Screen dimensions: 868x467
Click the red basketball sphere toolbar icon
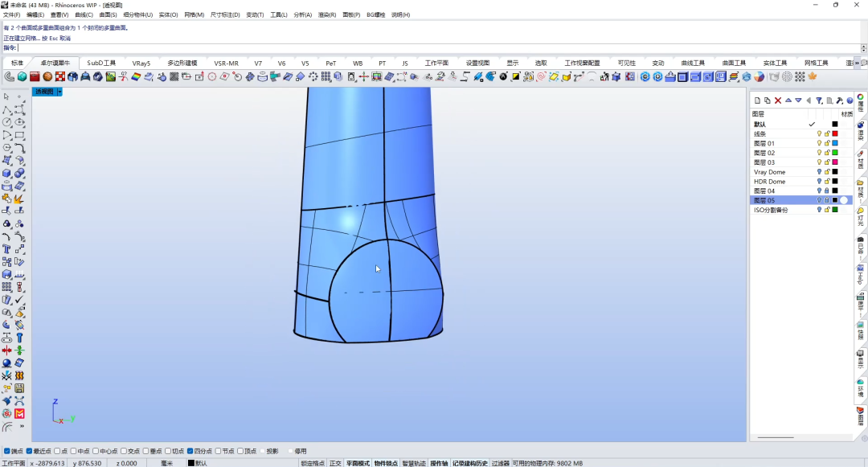pyautogui.click(x=47, y=76)
